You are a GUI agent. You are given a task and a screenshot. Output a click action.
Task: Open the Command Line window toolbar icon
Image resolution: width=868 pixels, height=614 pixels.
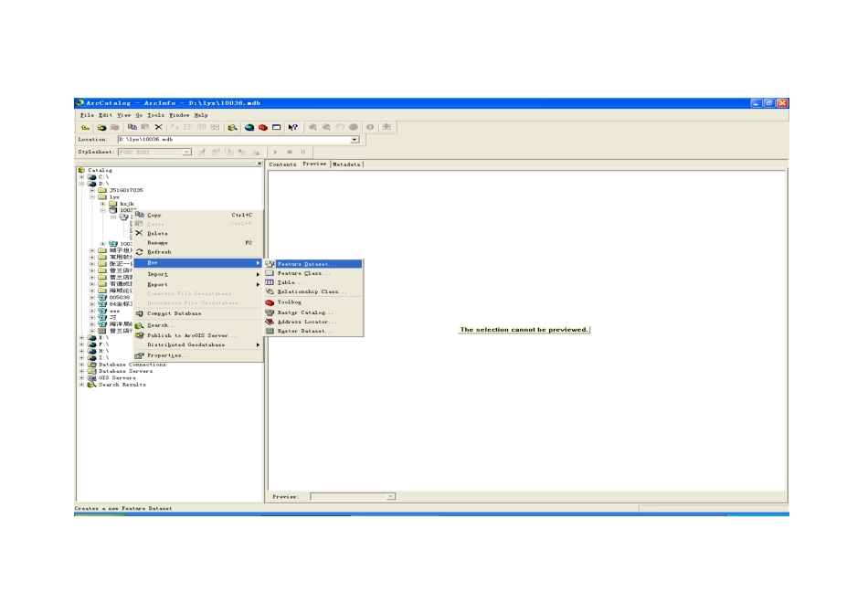pyautogui.click(x=276, y=127)
